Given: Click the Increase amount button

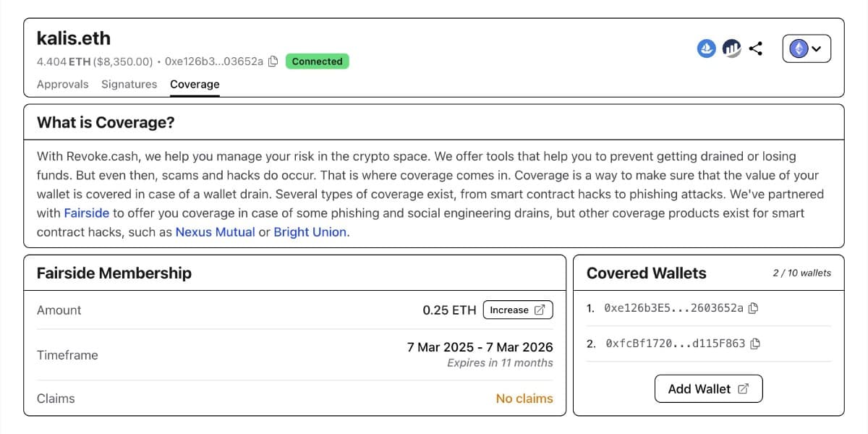Looking at the screenshot, I should click(517, 310).
